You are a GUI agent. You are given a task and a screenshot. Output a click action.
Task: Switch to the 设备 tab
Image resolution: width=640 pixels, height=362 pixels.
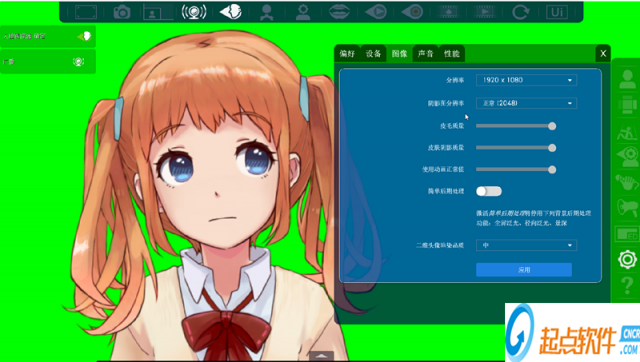[x=373, y=53]
